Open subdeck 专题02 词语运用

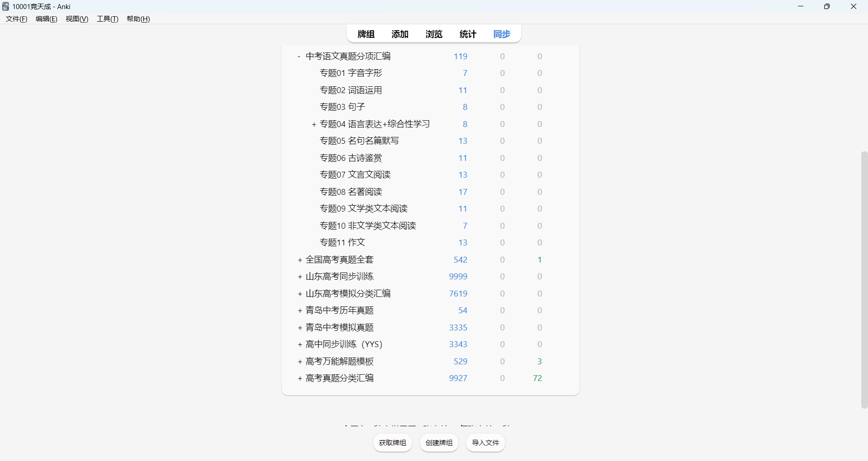[x=351, y=90]
